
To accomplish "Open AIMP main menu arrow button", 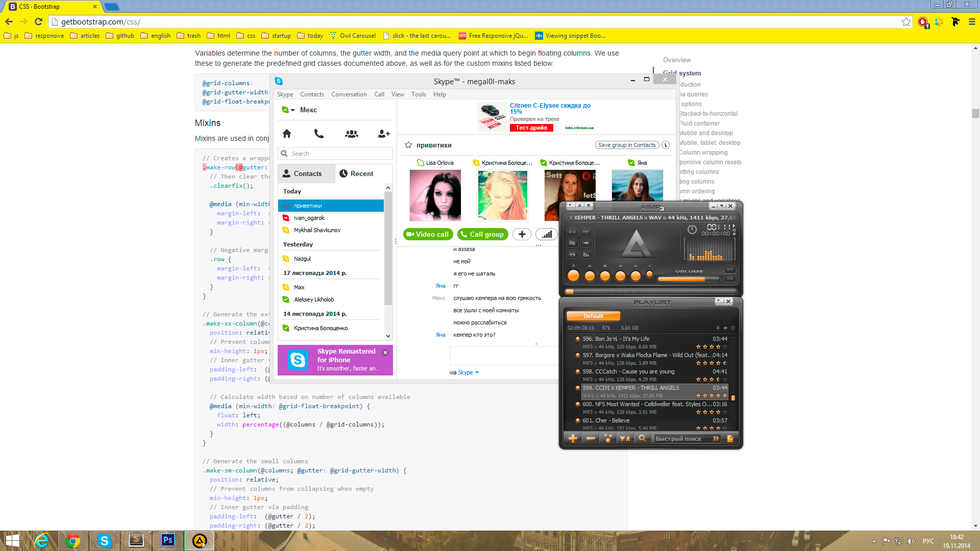I will [x=570, y=206].
